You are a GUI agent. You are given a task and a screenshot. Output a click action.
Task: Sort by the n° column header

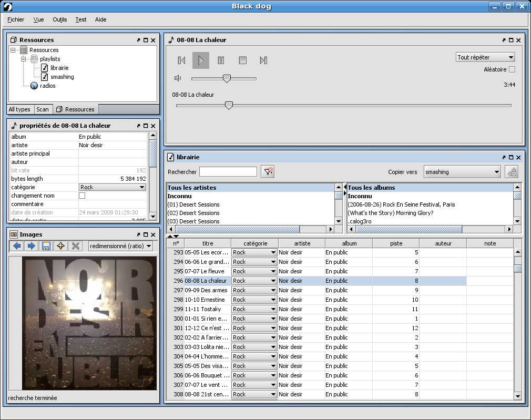[176, 243]
